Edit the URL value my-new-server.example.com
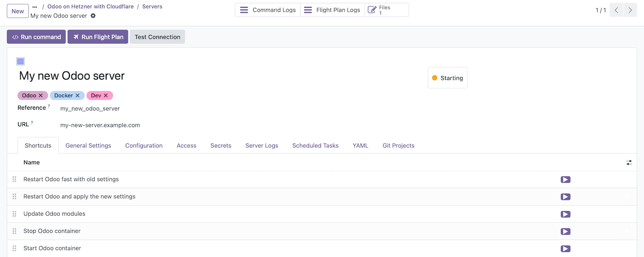This screenshot has width=644, height=257. [100, 125]
